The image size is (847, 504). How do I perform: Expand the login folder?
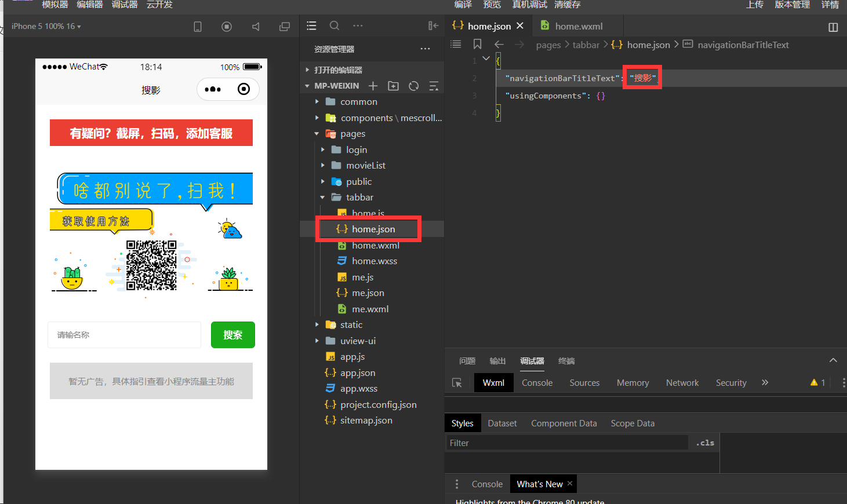pos(322,149)
